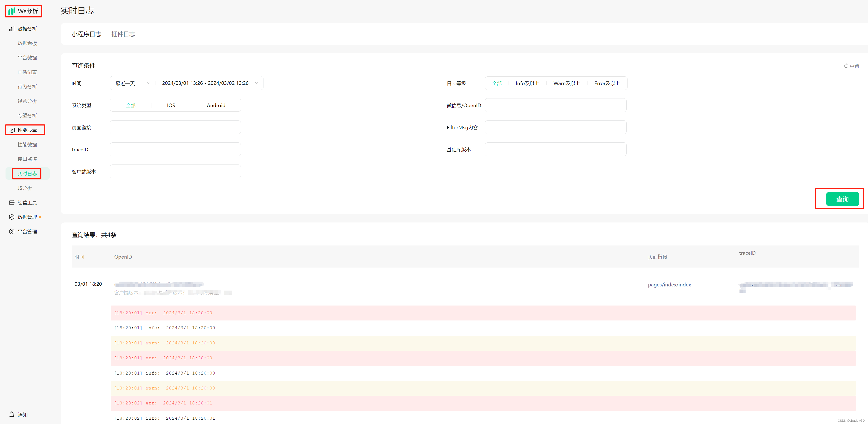868x424 pixels.
Task: Click the 通知 bell icon
Action: coord(12,414)
